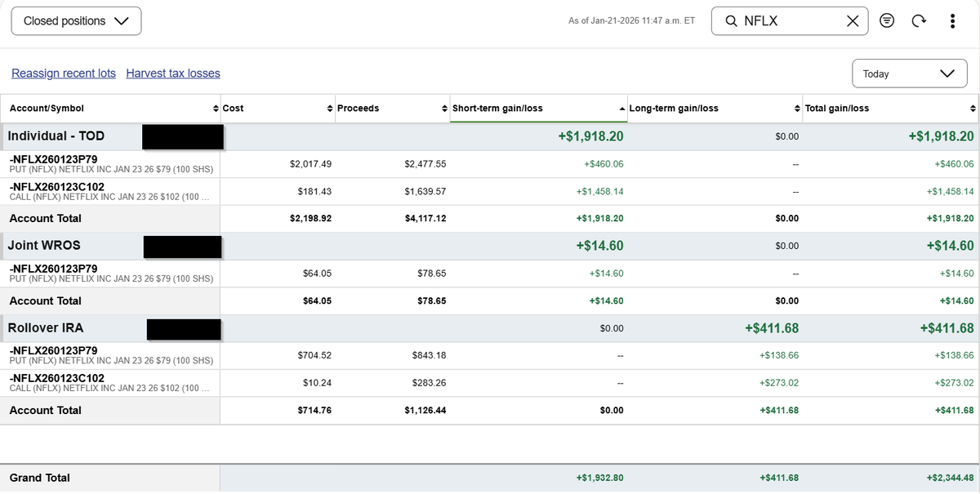Select the Individual - TOD account row
Image resolution: width=980 pixels, height=494 pixels.
pyautogui.click(x=490, y=136)
